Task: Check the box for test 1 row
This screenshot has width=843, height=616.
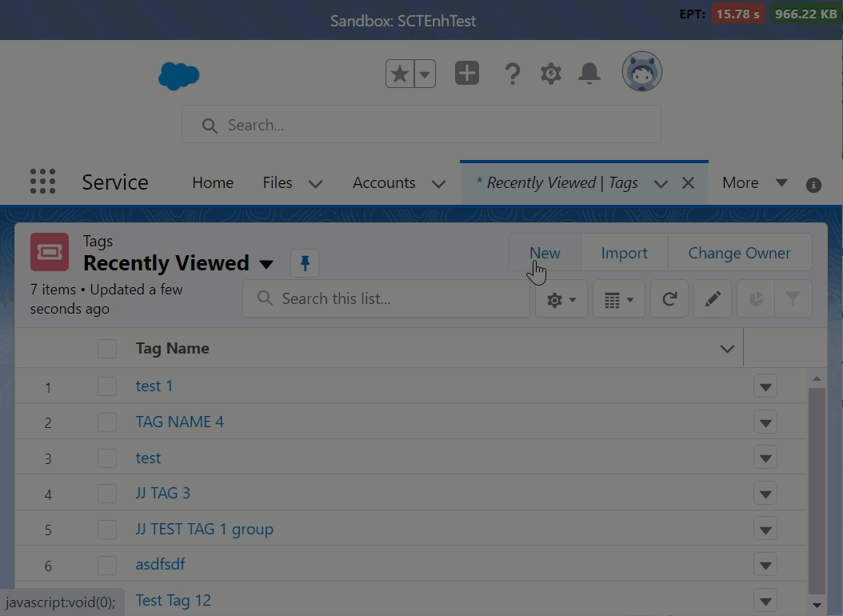Action: point(107,386)
